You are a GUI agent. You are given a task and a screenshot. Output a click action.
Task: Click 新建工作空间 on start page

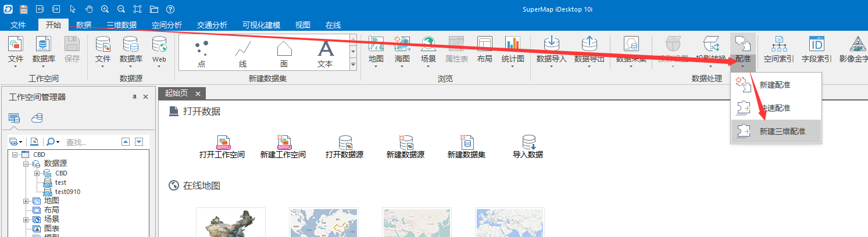(283, 147)
